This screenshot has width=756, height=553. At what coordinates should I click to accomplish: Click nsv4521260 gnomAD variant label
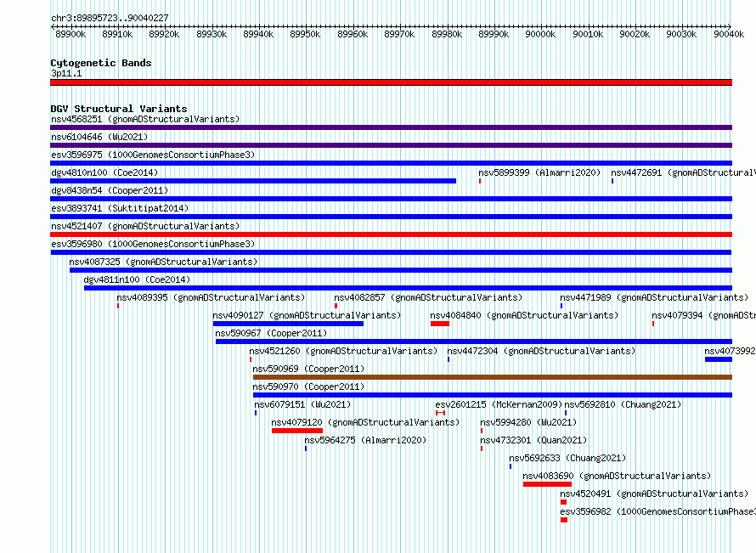click(x=343, y=351)
